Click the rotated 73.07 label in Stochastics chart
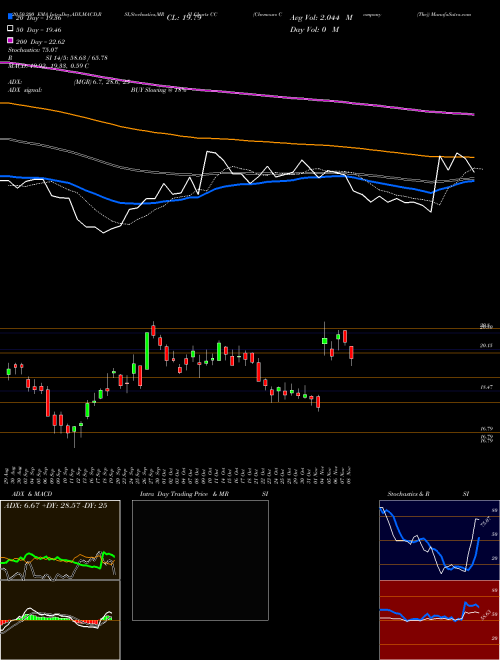500x660 pixels. (486, 522)
